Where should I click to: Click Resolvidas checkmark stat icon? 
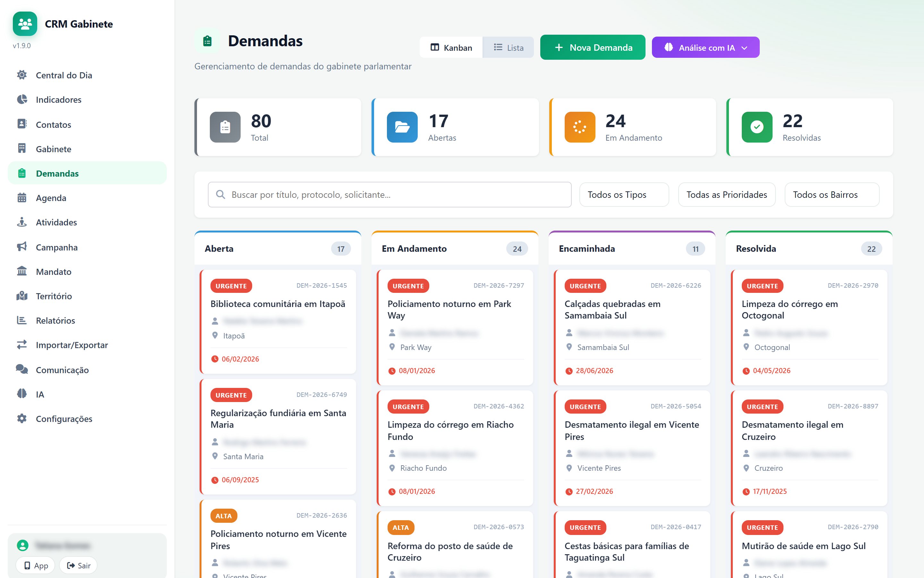tap(757, 127)
